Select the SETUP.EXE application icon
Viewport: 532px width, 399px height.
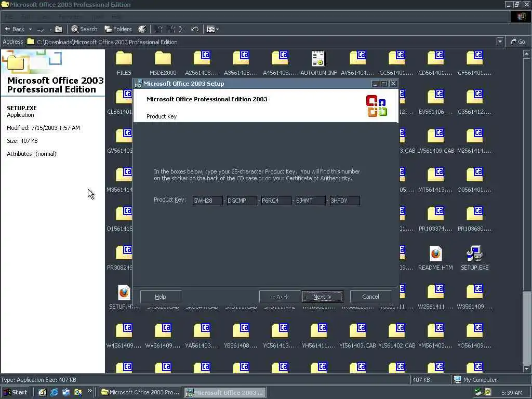click(x=475, y=254)
